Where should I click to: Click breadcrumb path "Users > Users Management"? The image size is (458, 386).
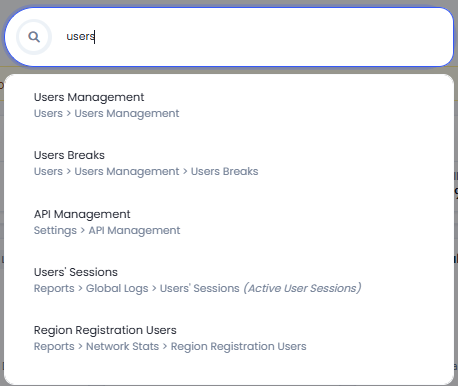coord(106,114)
